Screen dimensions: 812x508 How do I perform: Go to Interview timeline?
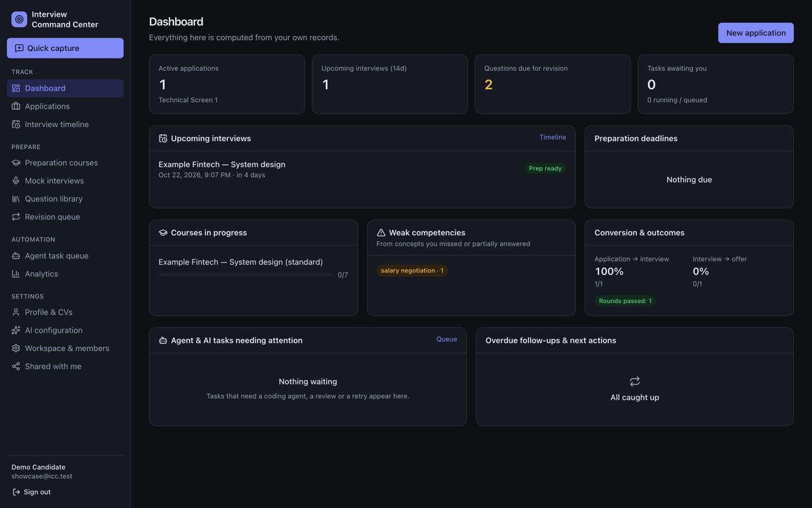65,124
